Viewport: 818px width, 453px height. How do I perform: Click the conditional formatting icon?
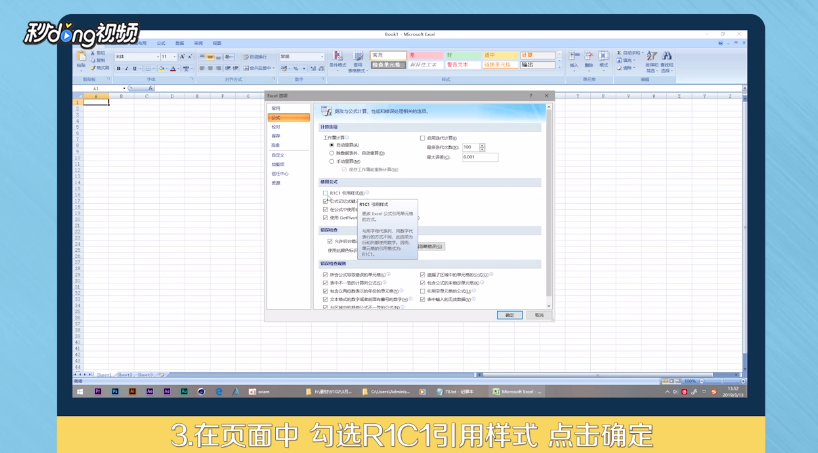pyautogui.click(x=338, y=56)
